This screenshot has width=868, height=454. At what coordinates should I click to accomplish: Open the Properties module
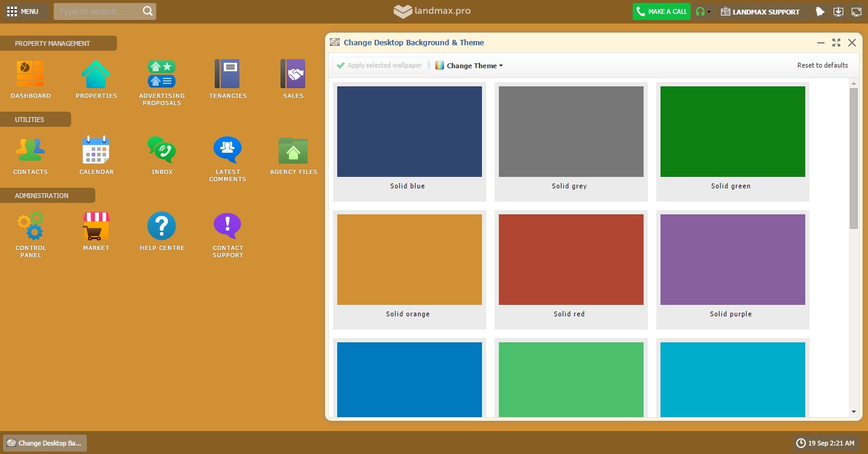96,75
